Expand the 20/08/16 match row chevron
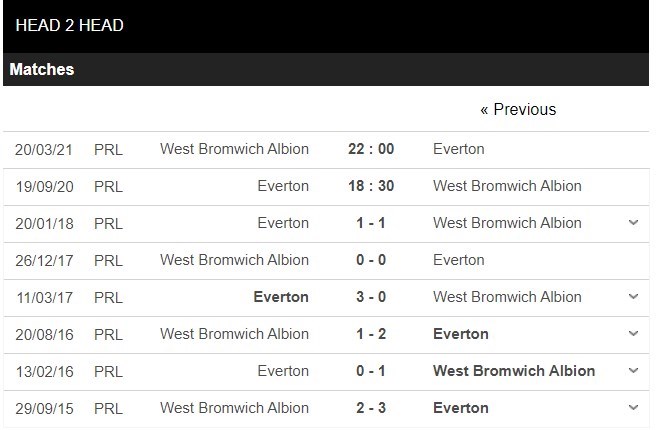The height and width of the screenshot is (430, 656). 633,334
